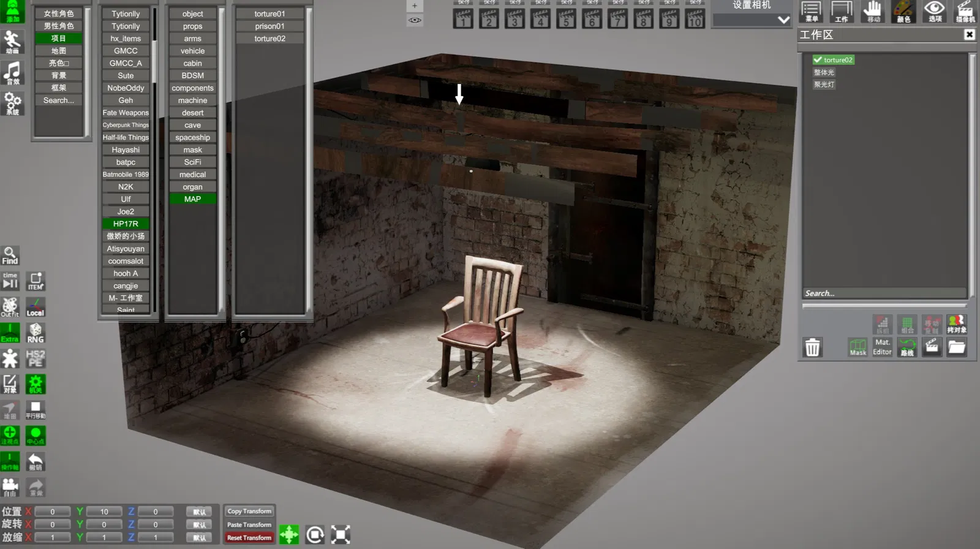This screenshot has height=549, width=980.
Task: Open the Outfit palette tool
Action: pos(10,307)
